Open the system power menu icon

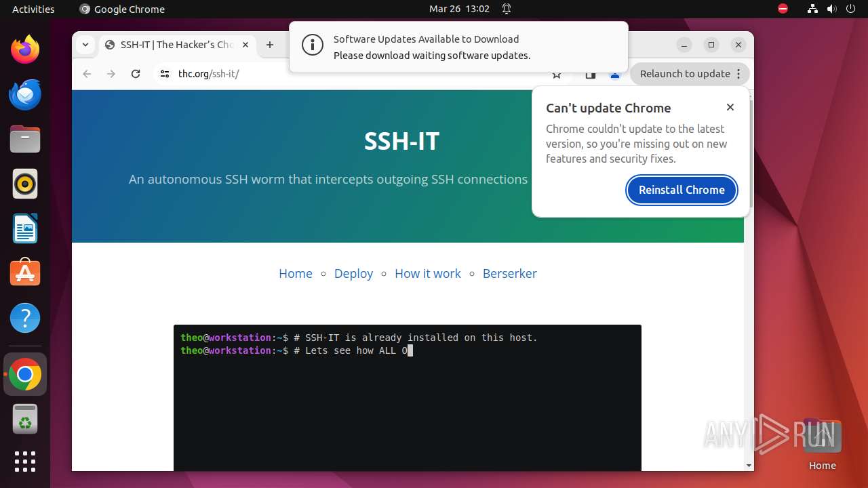click(x=852, y=9)
